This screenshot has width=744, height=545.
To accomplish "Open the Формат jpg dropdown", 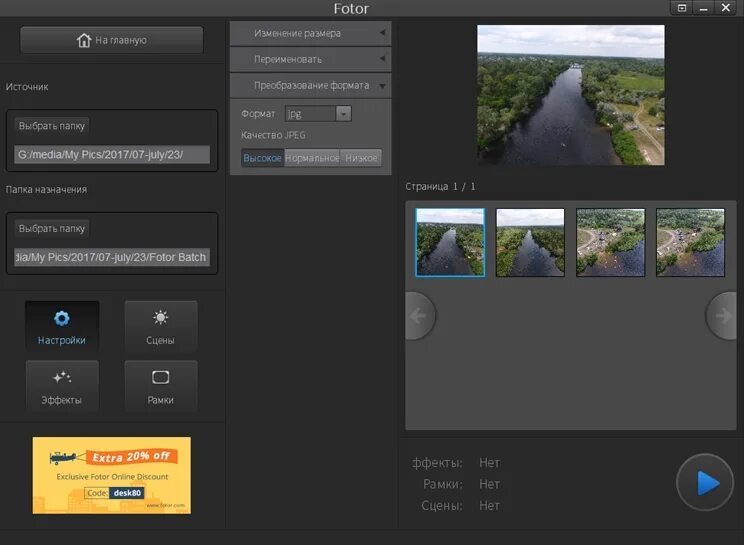I will tap(318, 114).
